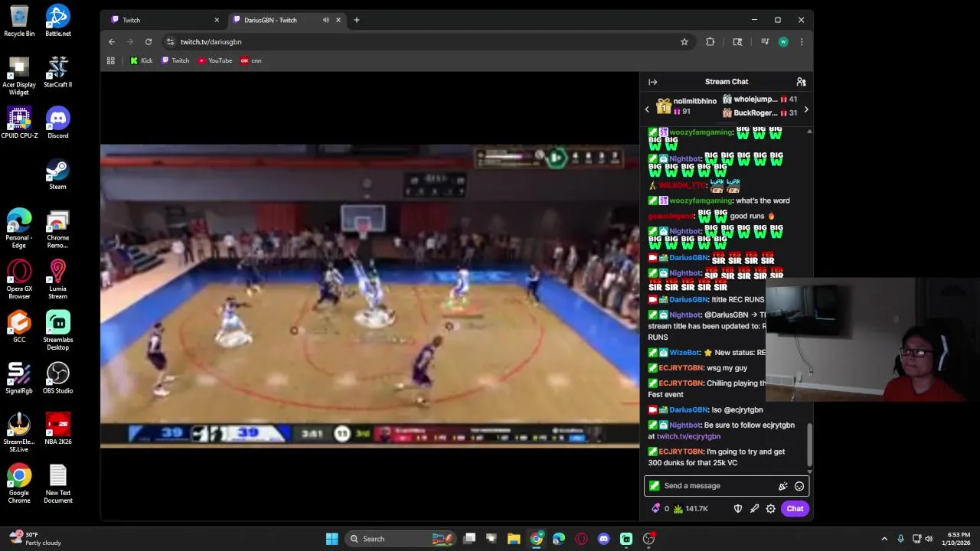Image resolution: width=980 pixels, height=551 pixels.
Task: Go back in browser history
Action: [112, 42]
